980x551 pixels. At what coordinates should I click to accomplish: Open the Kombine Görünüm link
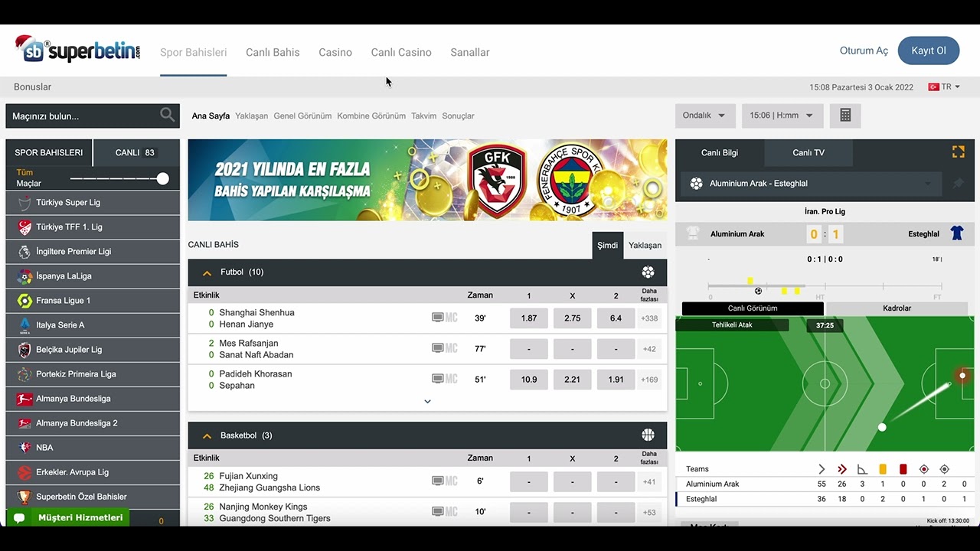click(x=371, y=116)
